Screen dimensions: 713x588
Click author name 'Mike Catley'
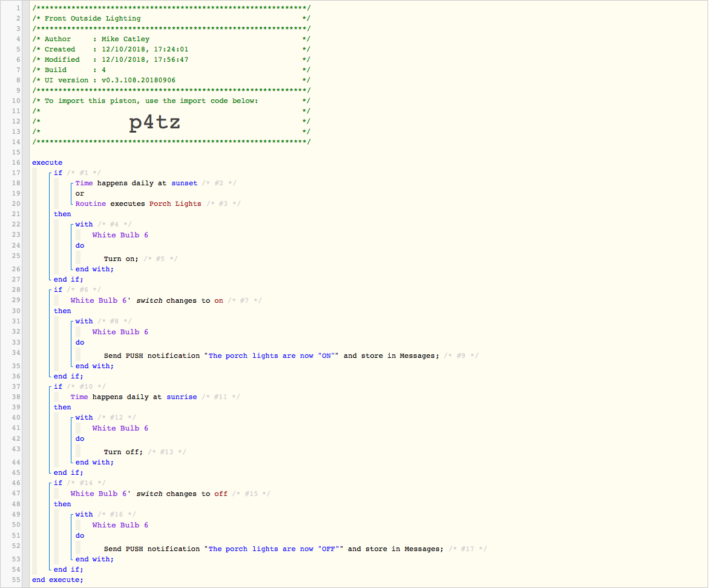(125, 39)
